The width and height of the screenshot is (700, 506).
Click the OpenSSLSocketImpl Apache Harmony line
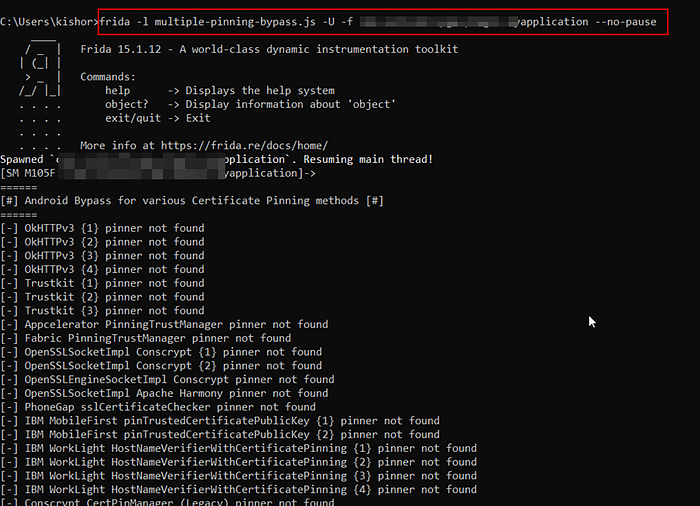(164, 393)
